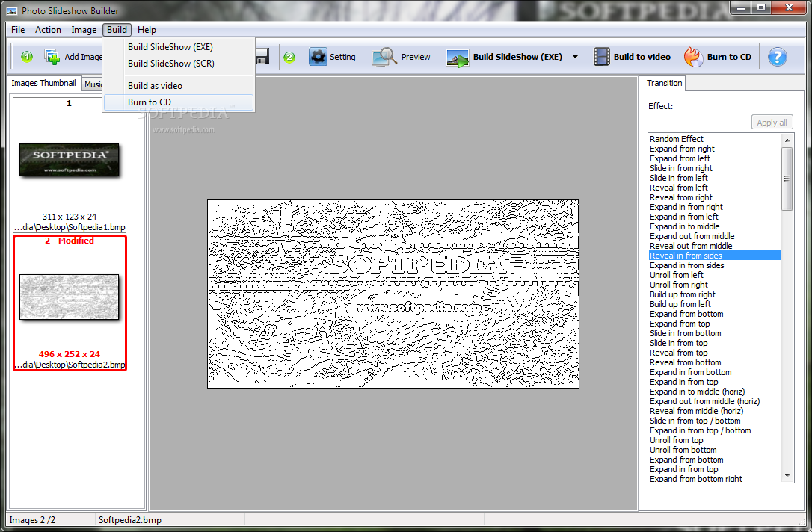Click the edge-detected preview image
Screen dimensions: 812x532
tap(393, 294)
